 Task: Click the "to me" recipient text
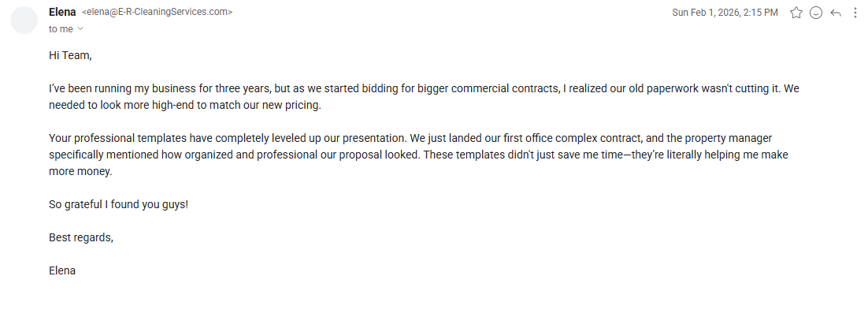(61, 29)
